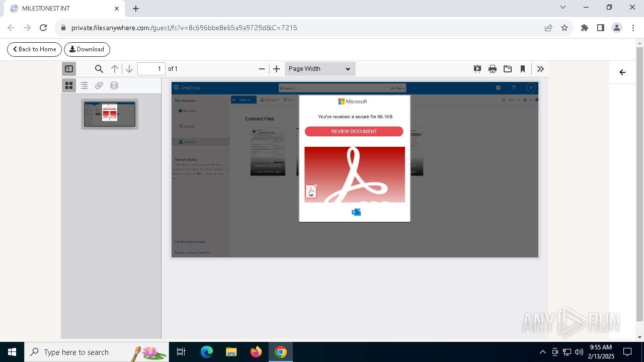Show layers in sidebar
The height and width of the screenshot is (362, 644).
click(114, 85)
